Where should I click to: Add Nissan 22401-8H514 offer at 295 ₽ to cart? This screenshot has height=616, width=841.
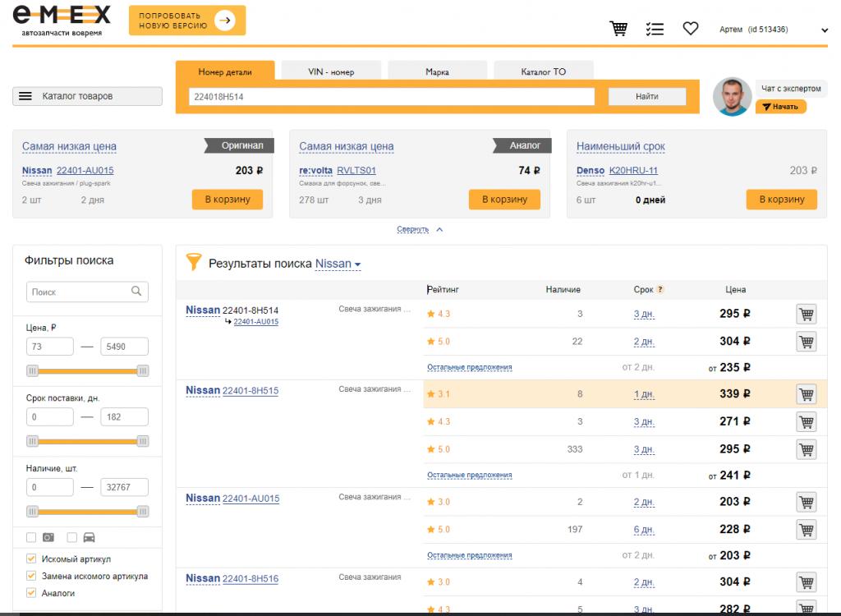(807, 314)
